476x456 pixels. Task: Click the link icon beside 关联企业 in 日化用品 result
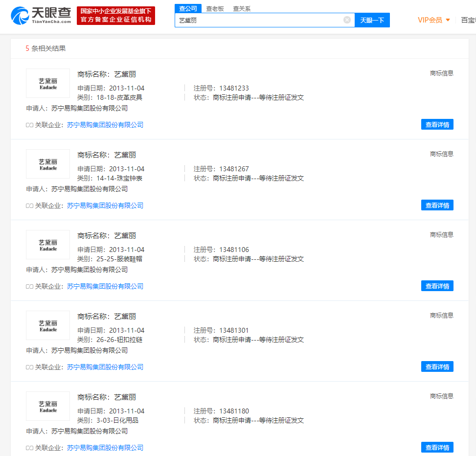[29, 448]
